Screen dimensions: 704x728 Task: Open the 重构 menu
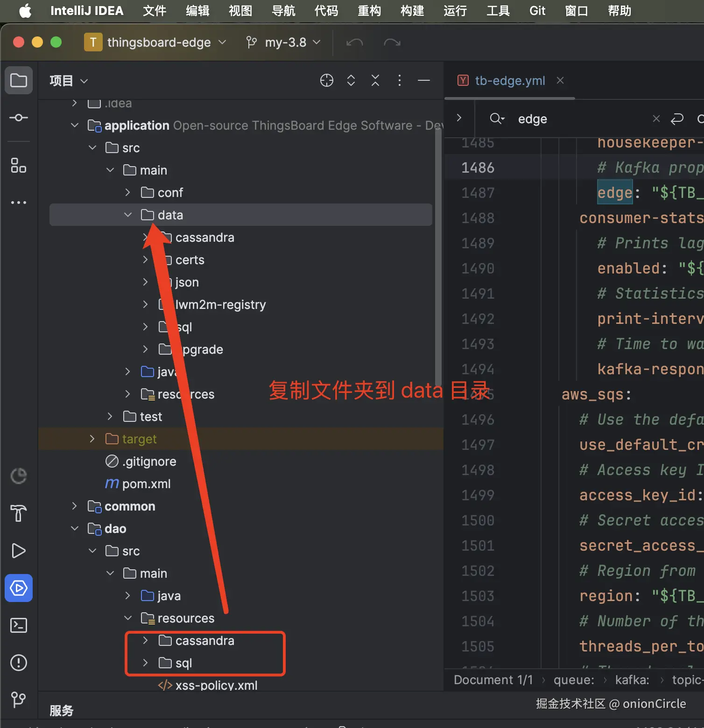pos(369,11)
